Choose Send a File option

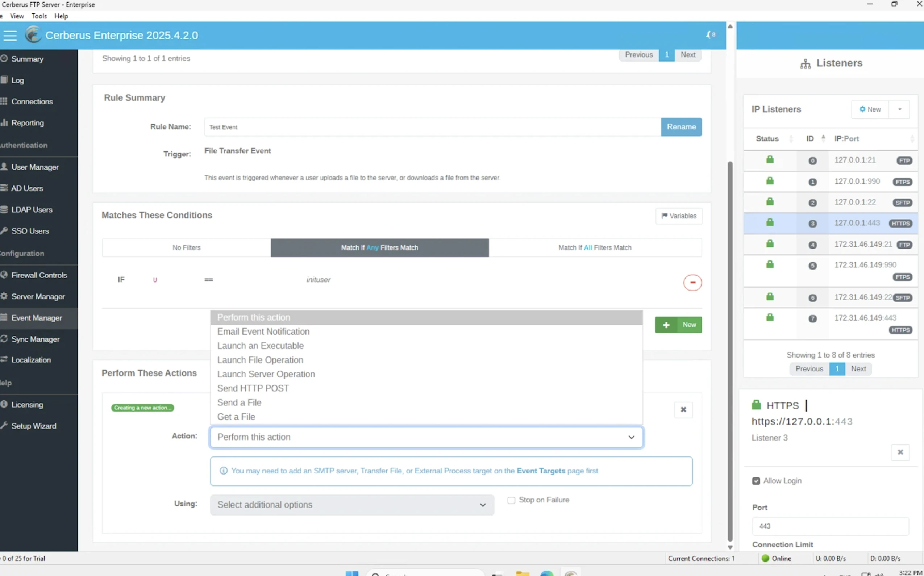[x=426, y=402]
